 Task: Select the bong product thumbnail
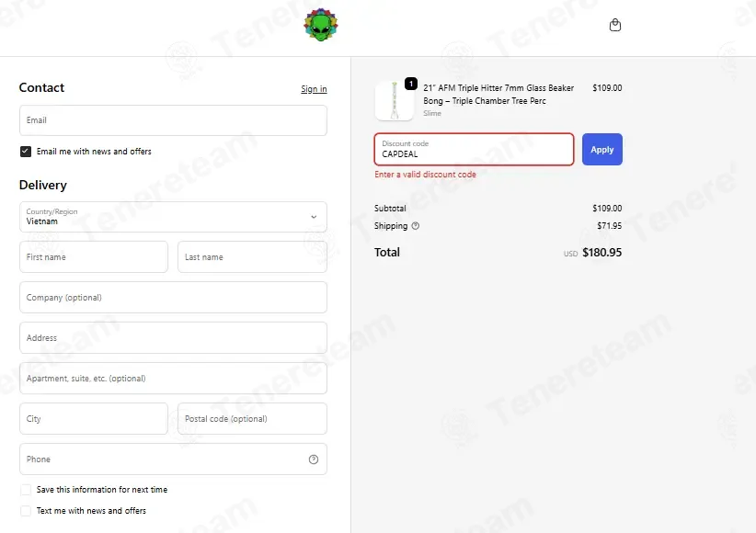tap(394, 101)
